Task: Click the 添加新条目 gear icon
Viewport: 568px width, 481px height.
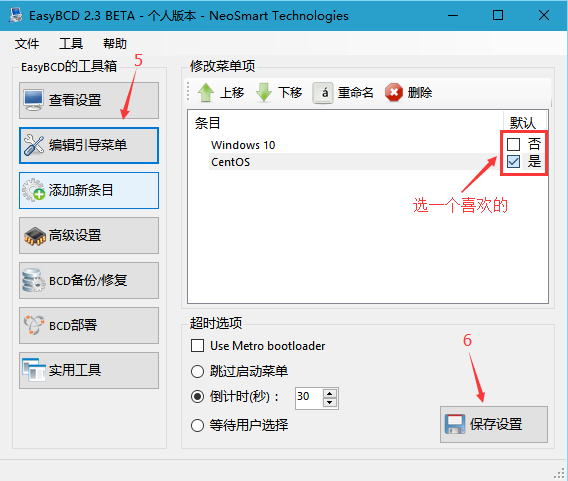Action: 33,190
